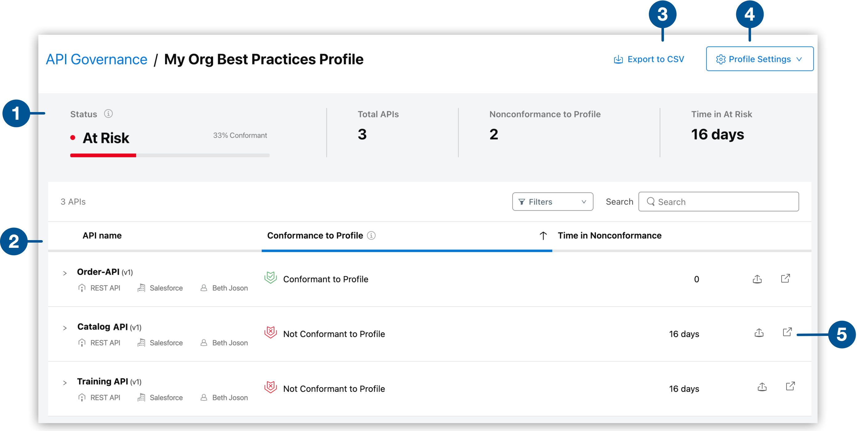This screenshot has width=868, height=431.
Task: Open Training API via its external link icon
Action: (x=790, y=387)
